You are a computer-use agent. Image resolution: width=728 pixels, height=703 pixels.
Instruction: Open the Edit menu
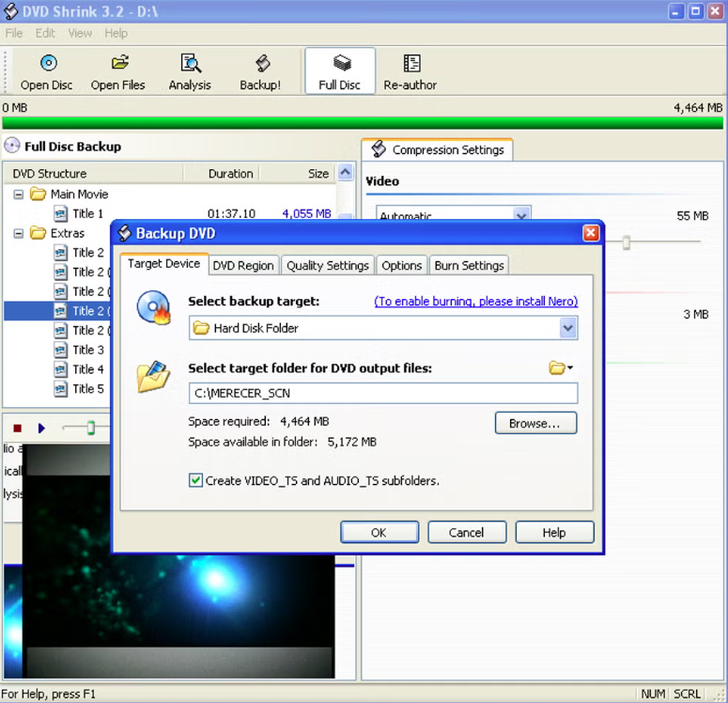coord(45,34)
